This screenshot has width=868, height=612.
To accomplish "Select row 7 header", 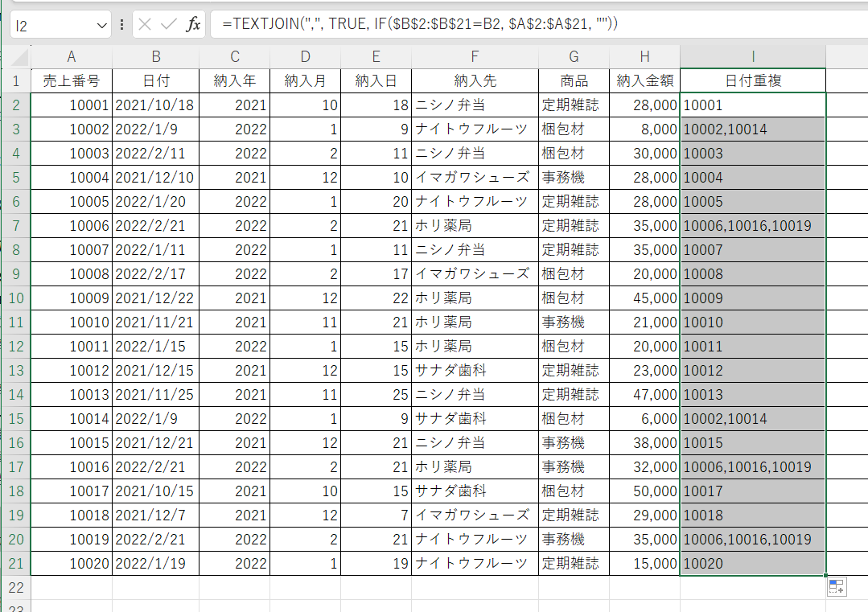I will [x=16, y=226].
